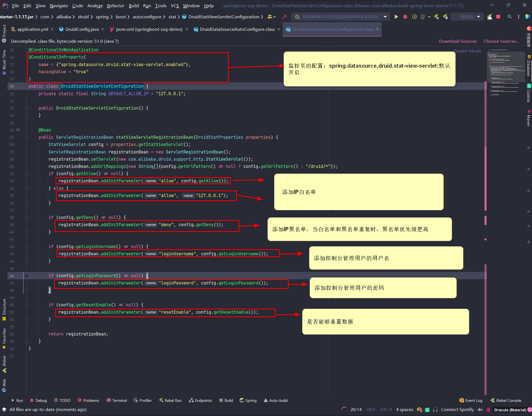Open the Favorites tool window

pyautogui.click(x=4, y=339)
